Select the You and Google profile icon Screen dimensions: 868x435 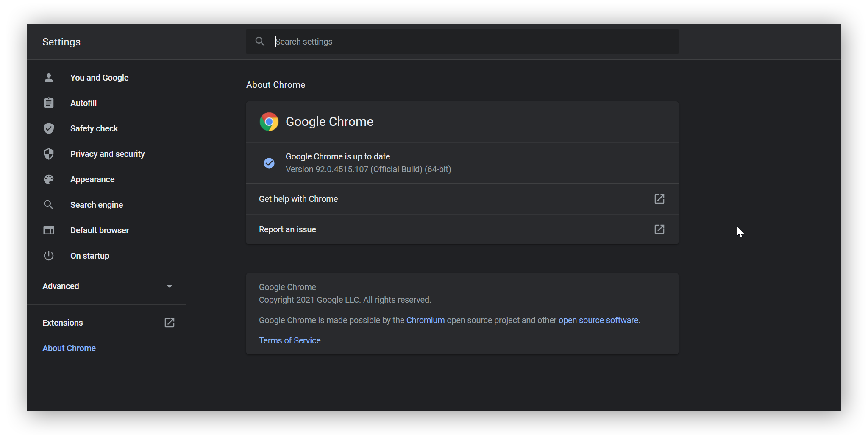(x=48, y=77)
